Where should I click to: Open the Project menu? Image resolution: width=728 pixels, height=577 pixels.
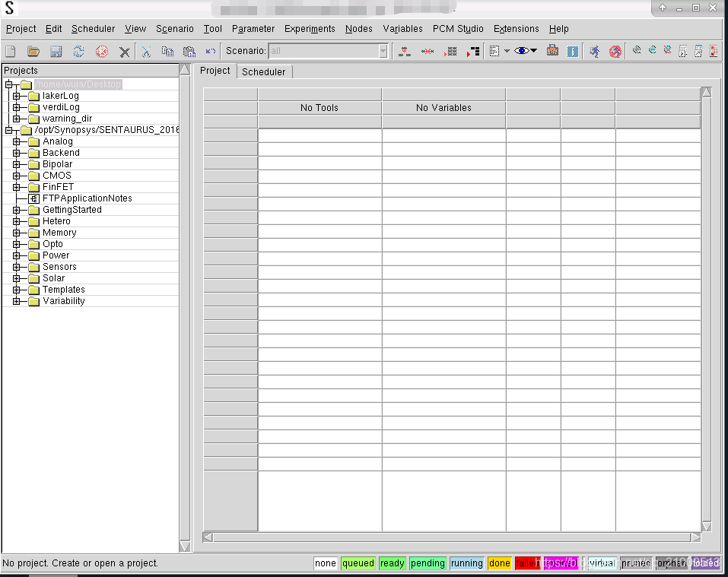click(x=21, y=29)
